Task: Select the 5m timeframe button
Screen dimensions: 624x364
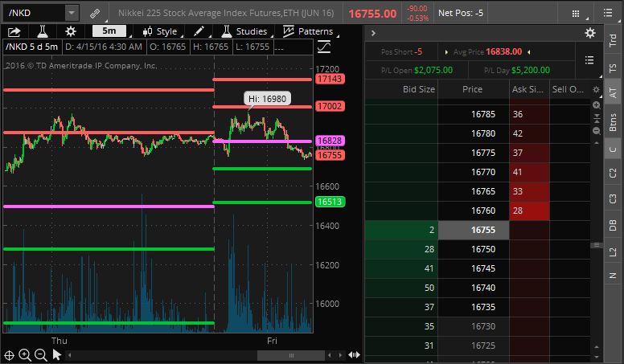Action: pos(109,31)
